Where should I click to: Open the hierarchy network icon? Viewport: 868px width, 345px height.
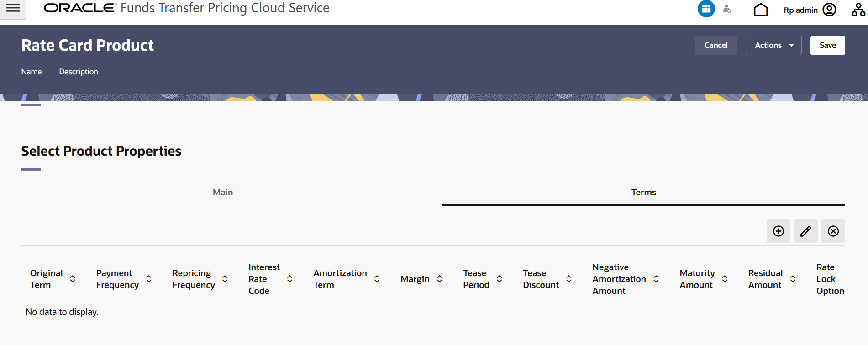(858, 10)
